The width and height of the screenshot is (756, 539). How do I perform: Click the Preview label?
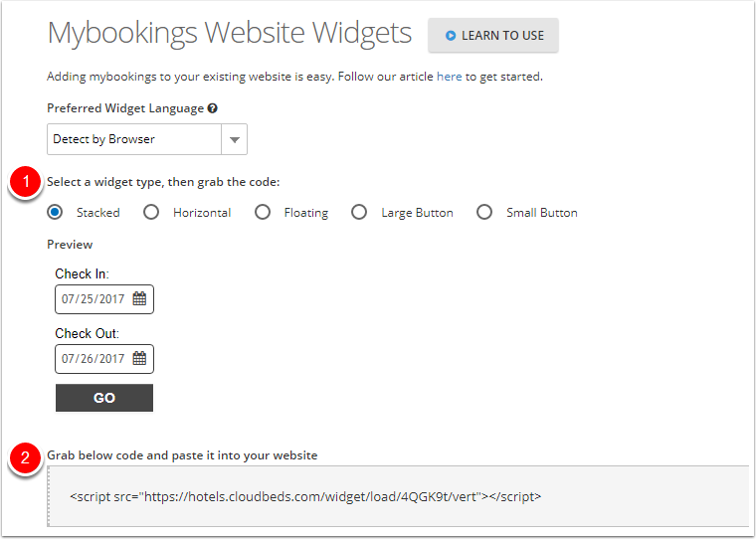click(70, 245)
